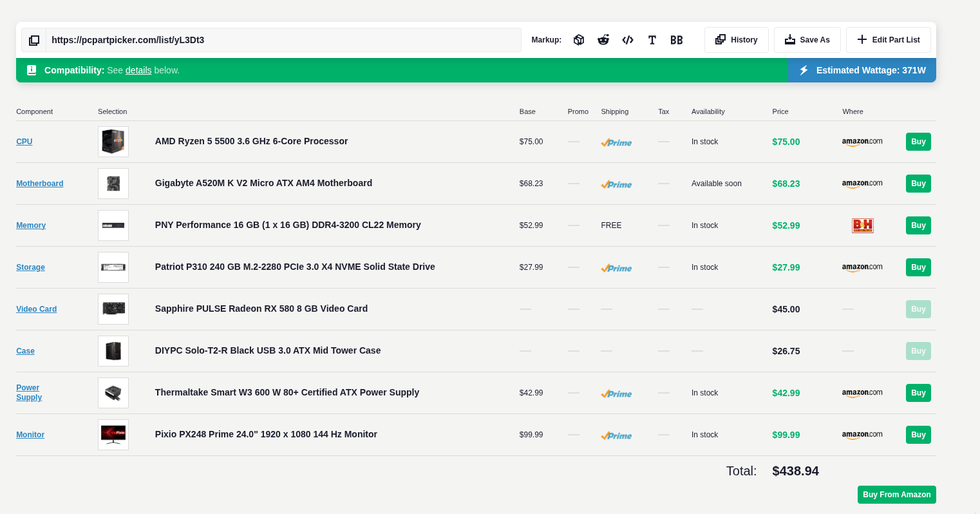
Task: Buy the PNY 16 GB memory
Action: coord(918,225)
